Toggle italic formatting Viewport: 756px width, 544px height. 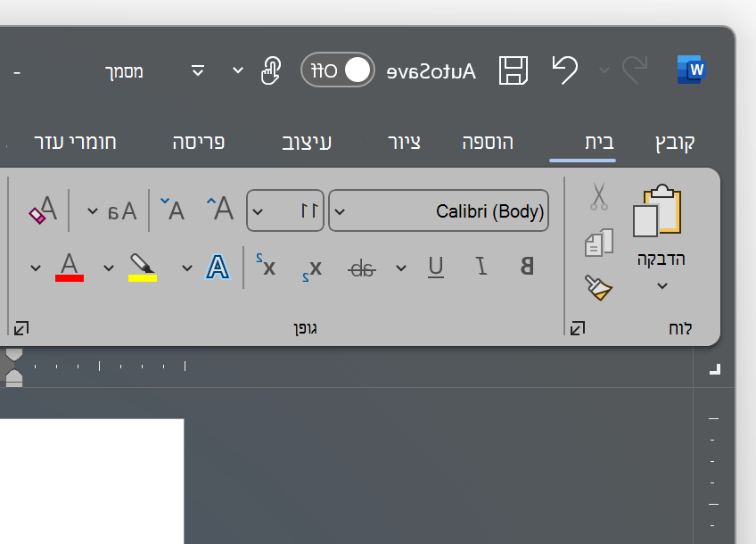click(x=481, y=267)
